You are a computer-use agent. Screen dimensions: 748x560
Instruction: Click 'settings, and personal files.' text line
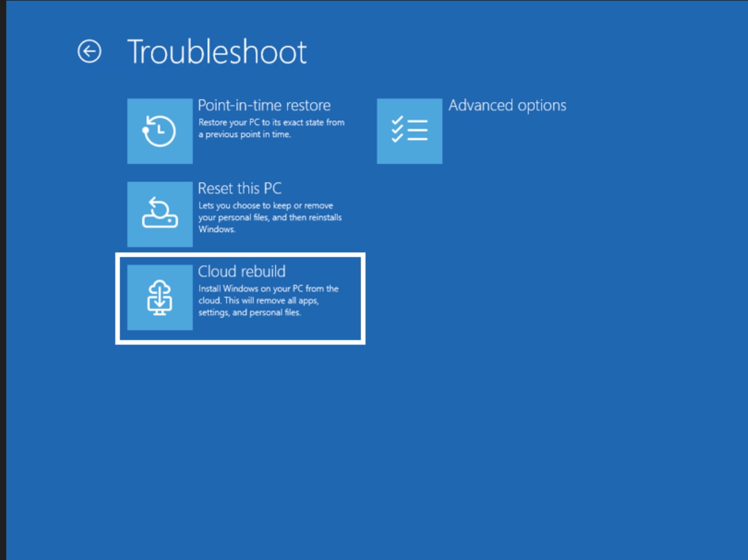coord(249,313)
